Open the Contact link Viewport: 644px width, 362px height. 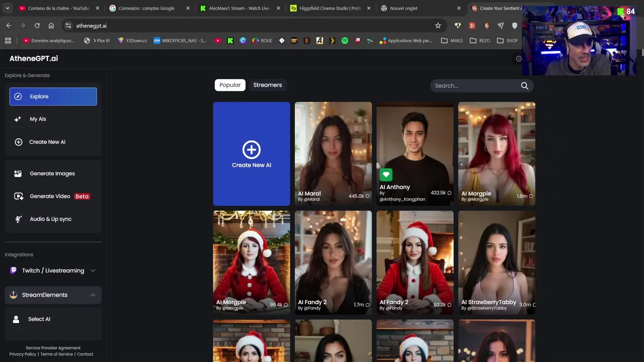pyautogui.click(x=85, y=354)
